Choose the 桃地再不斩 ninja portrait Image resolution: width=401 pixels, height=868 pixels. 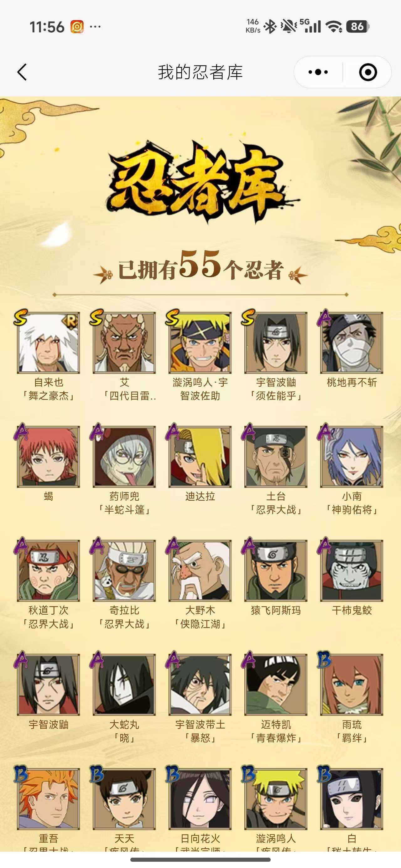(352, 343)
